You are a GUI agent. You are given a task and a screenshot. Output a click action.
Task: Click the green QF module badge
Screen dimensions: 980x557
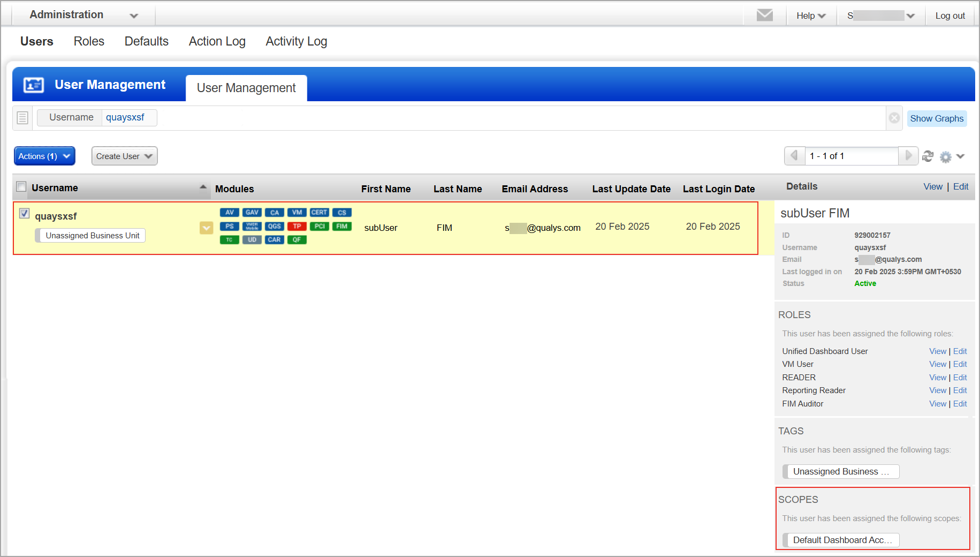[297, 239]
